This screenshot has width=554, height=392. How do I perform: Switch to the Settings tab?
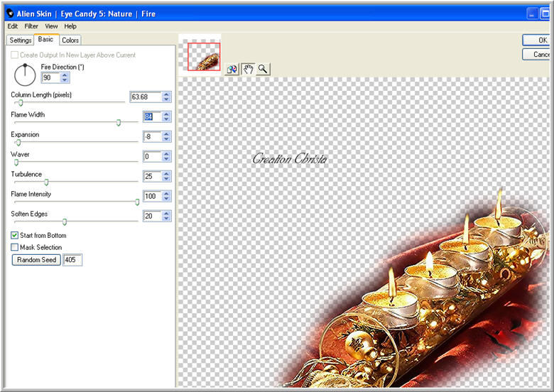[21, 40]
